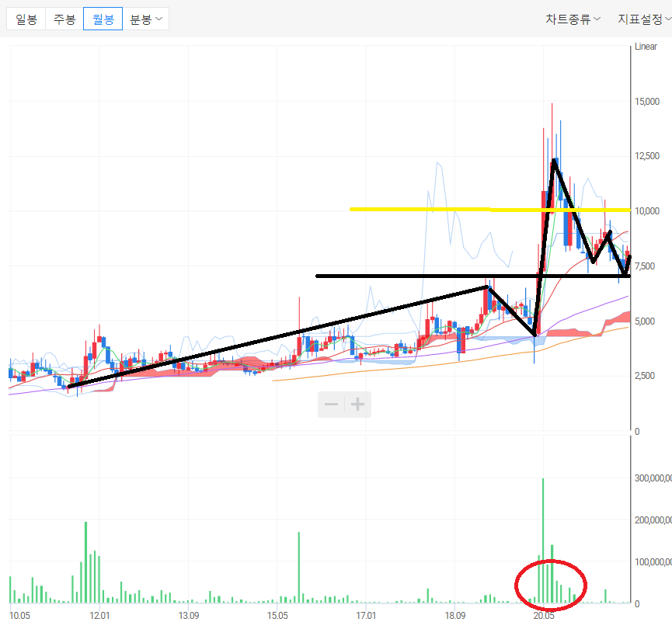The width and height of the screenshot is (672, 629).
Task: Click the 7,500 price axis label
Action: pyautogui.click(x=645, y=266)
